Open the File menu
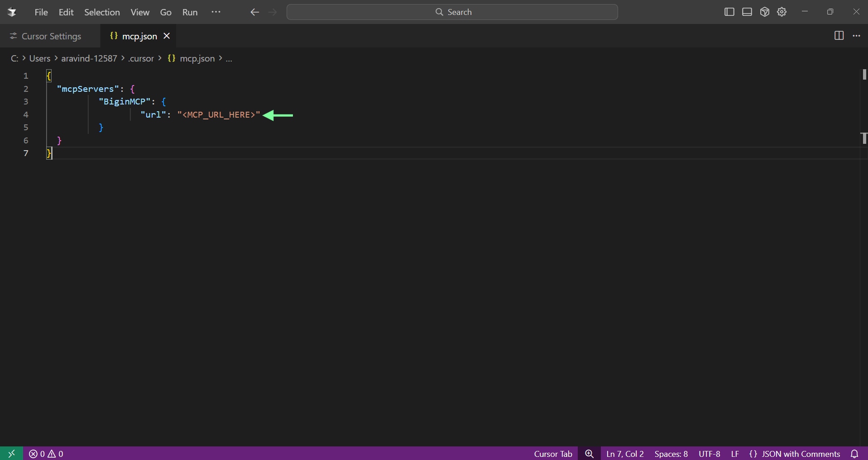Screen dimensions: 868x460 point(41,12)
